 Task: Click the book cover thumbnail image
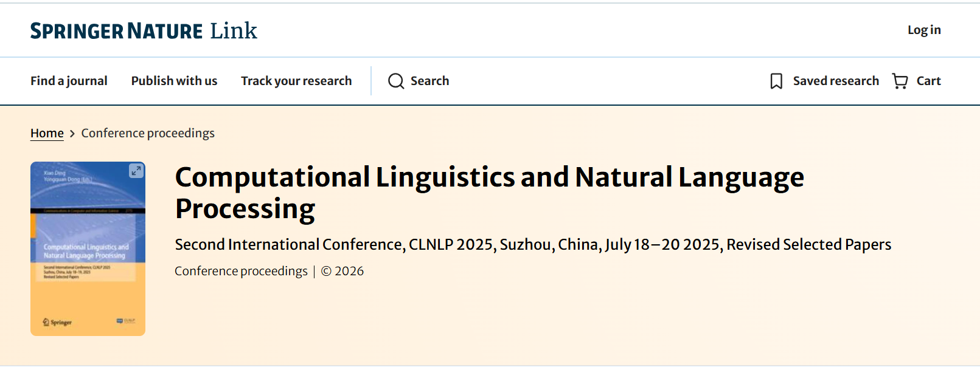(88, 255)
